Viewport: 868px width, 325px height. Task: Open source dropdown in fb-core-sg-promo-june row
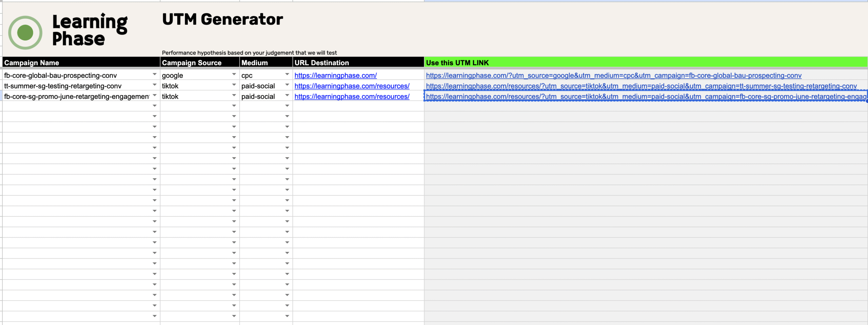click(234, 95)
